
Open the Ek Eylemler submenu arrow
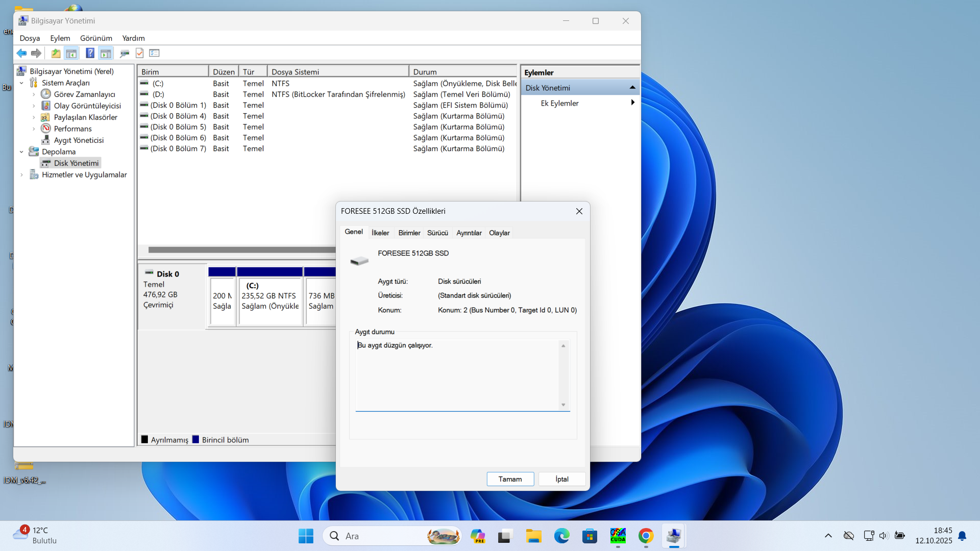(632, 103)
